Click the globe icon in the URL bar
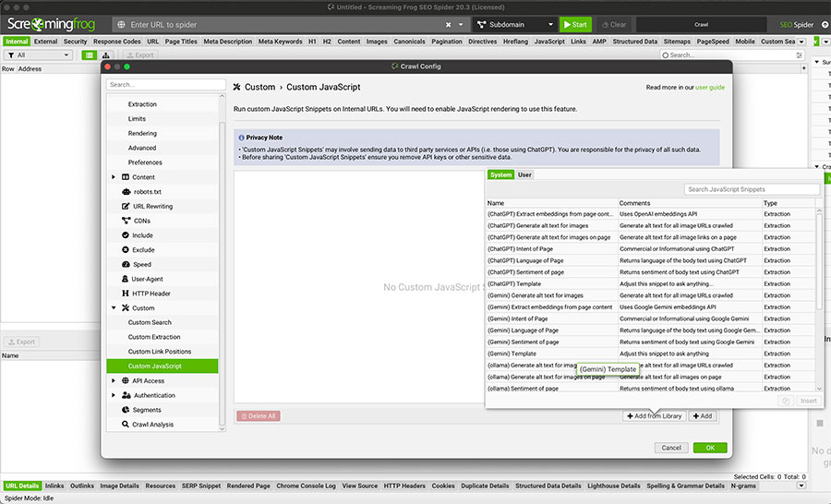 click(121, 24)
